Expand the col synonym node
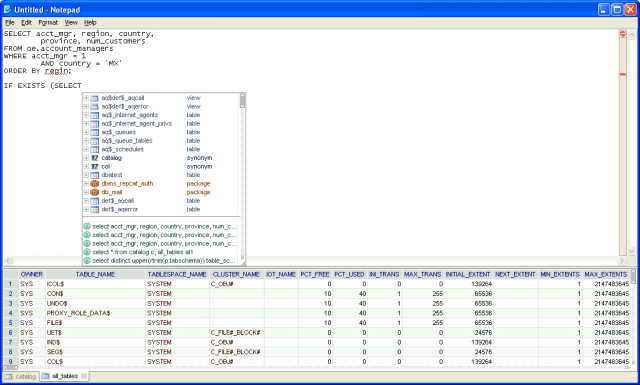 86,167
